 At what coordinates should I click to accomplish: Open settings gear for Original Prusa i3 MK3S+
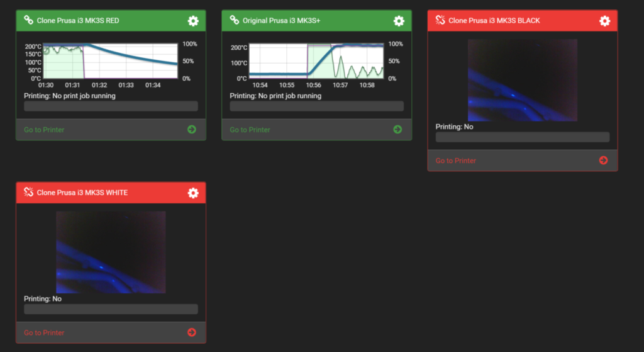[x=399, y=21]
